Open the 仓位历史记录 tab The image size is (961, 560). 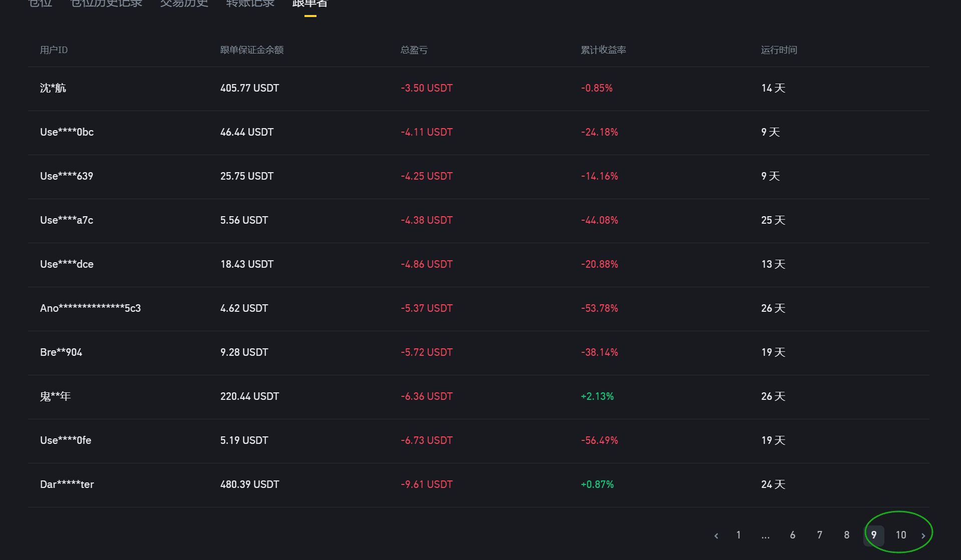[107, 4]
